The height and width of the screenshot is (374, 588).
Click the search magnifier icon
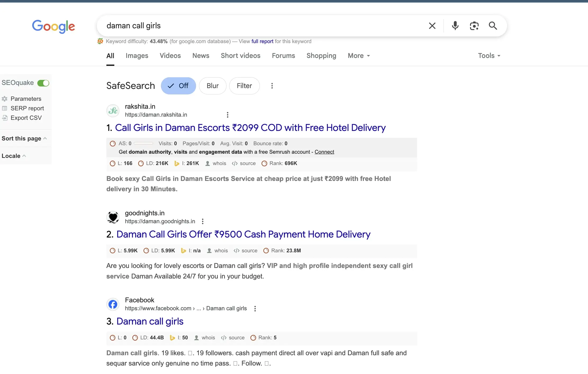tap(493, 25)
